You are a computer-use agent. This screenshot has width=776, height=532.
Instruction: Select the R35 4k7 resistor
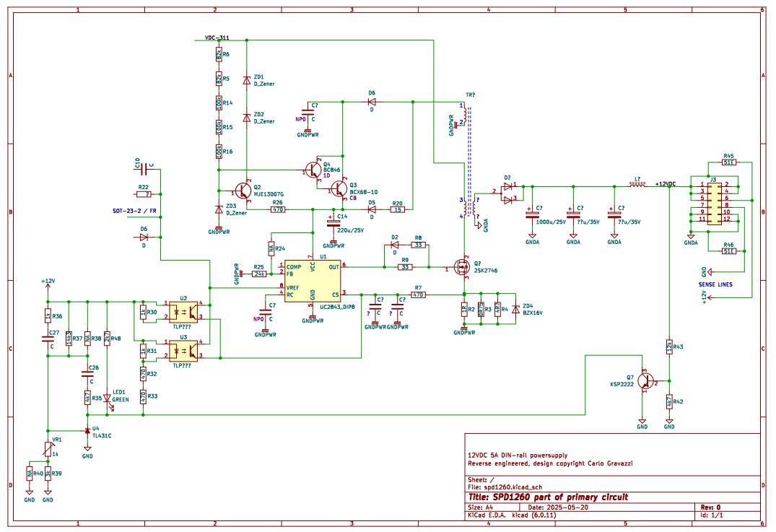[x=87, y=398]
